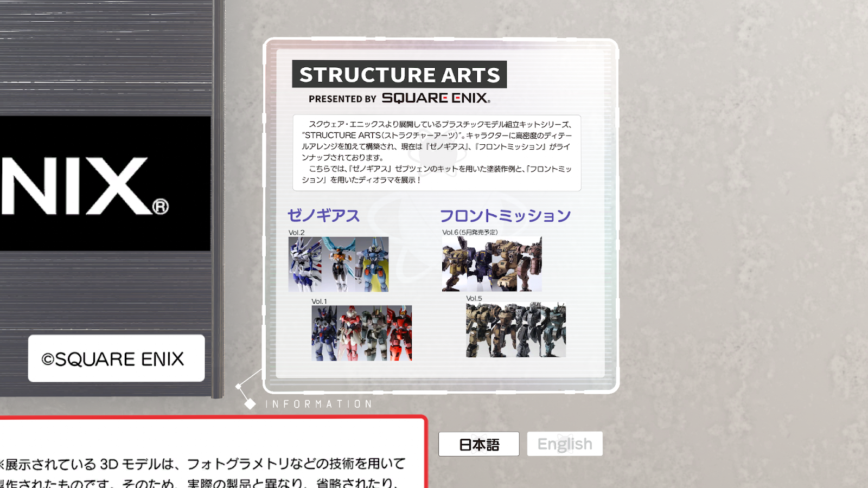Viewport: 868px width, 488px height.
Task: Click the Japanese description text box
Action: point(437,152)
